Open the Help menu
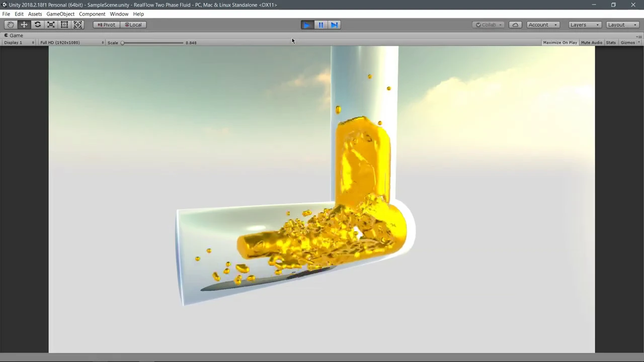 click(x=138, y=14)
